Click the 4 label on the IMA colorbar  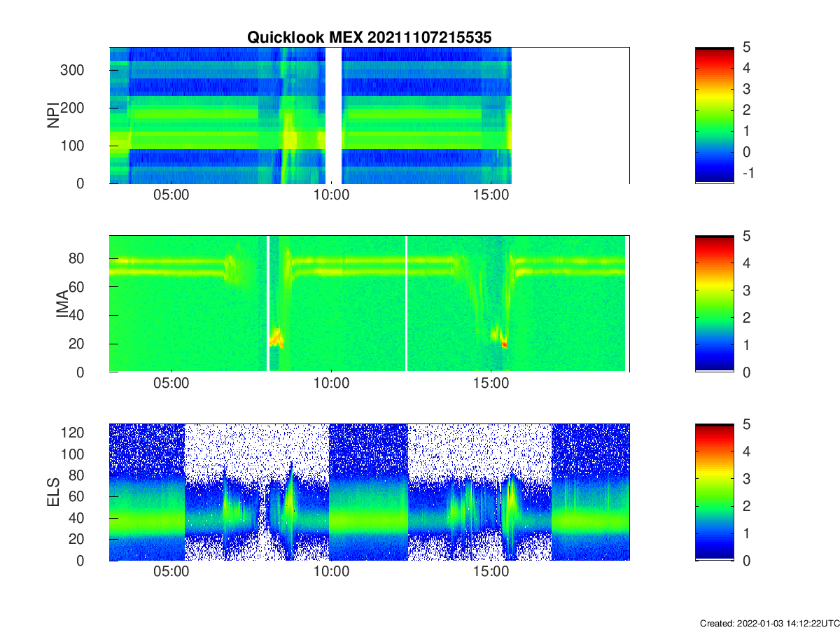click(746, 263)
